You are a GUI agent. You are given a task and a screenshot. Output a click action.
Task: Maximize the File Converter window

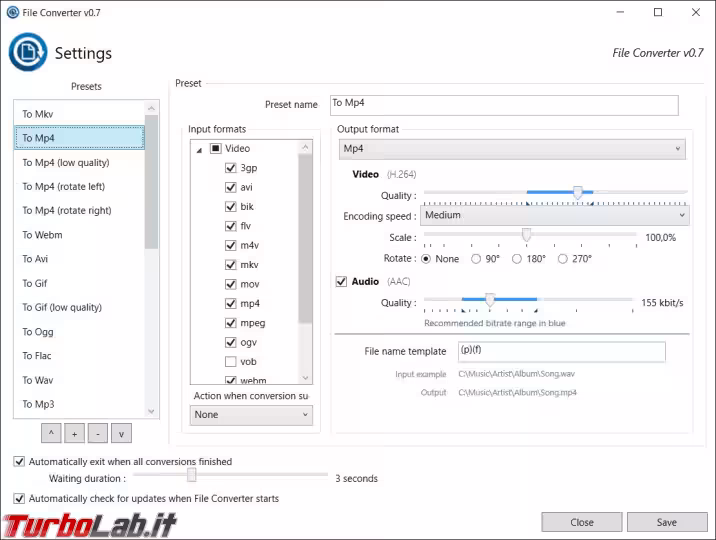[658, 12]
